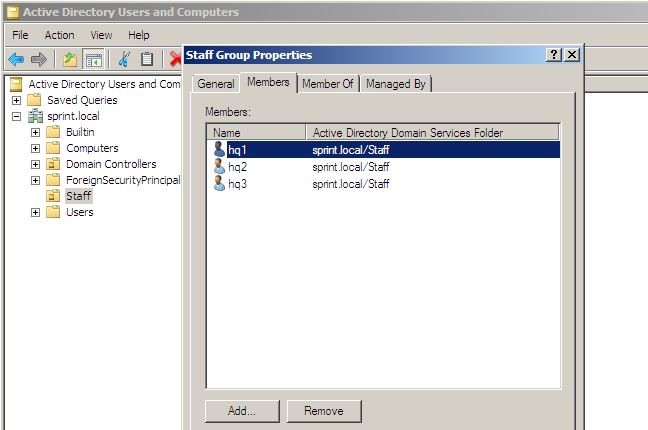The width and height of the screenshot is (648, 430).
Task: Open the Help menu
Action: (138, 35)
